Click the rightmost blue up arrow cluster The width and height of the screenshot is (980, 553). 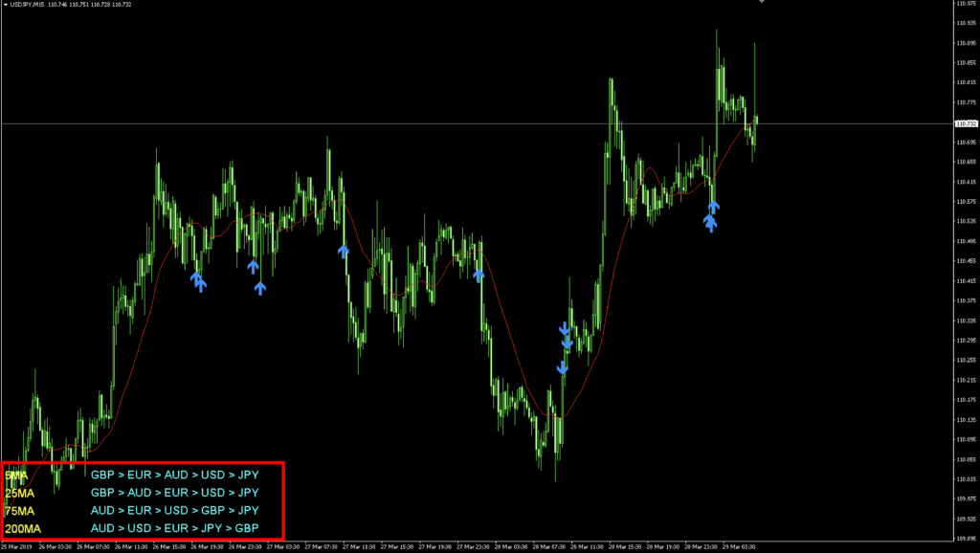pyautogui.click(x=711, y=216)
